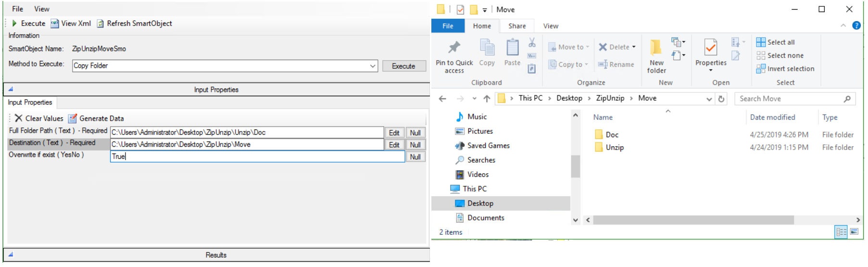Create a New folder from ribbon
This screenshot has height=267, width=868.
click(x=656, y=48)
